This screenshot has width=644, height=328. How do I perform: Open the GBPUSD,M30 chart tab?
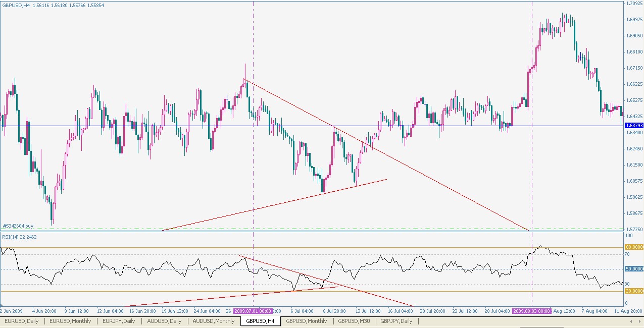click(354, 321)
